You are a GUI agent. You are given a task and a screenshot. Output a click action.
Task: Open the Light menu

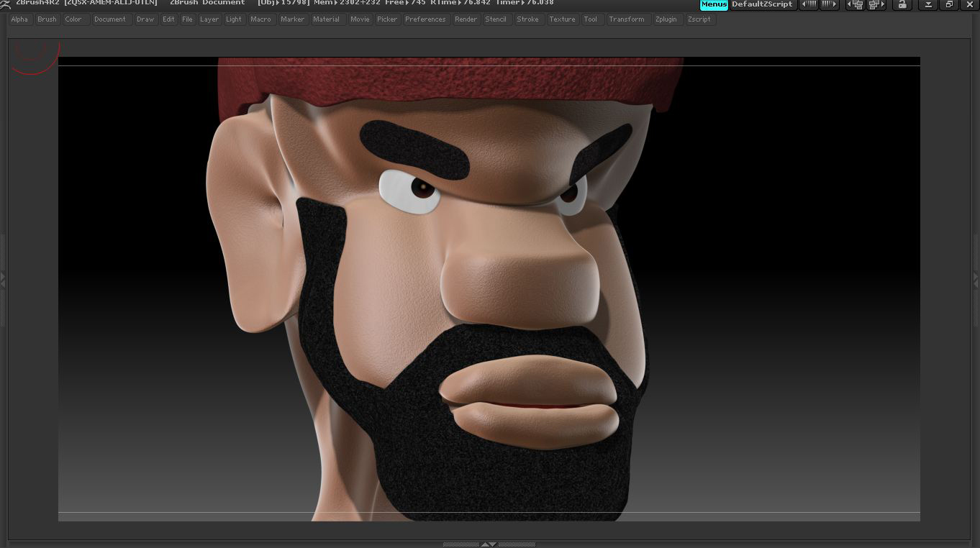coord(234,19)
